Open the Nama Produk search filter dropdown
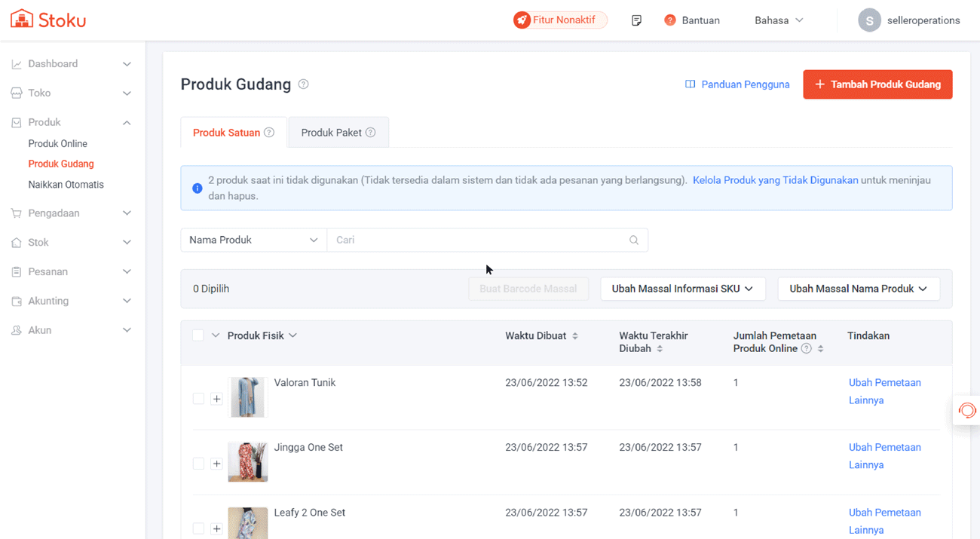 click(253, 240)
